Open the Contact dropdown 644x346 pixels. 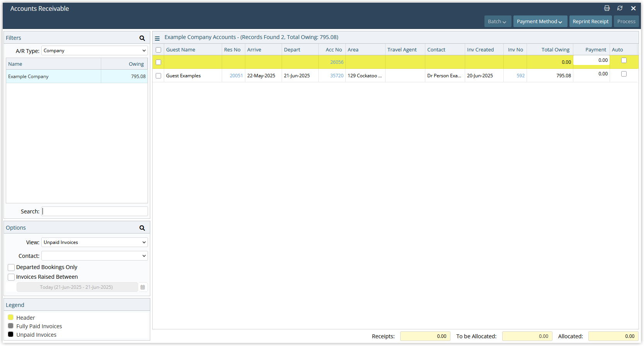point(95,256)
